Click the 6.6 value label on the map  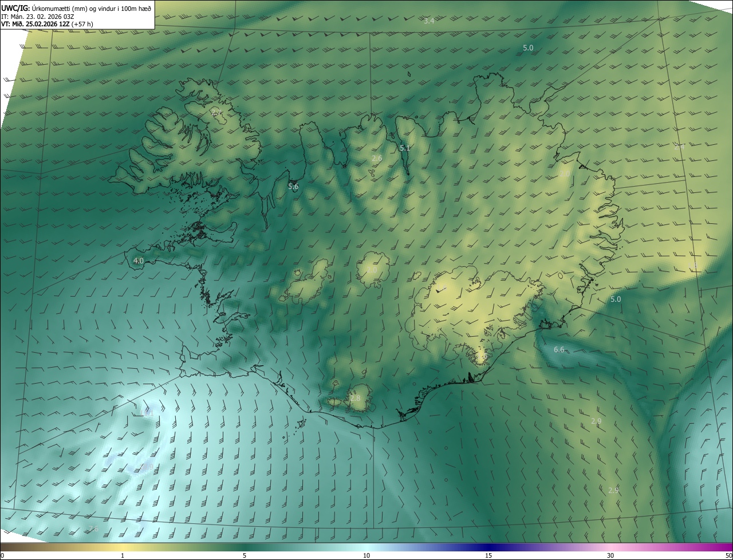pyautogui.click(x=559, y=349)
